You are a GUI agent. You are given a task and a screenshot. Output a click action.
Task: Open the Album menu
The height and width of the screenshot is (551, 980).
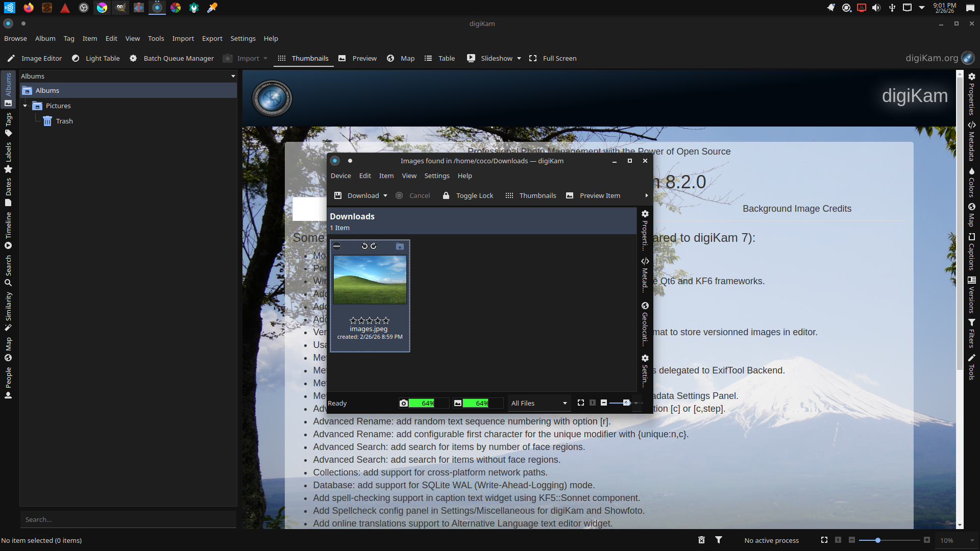(x=45, y=38)
